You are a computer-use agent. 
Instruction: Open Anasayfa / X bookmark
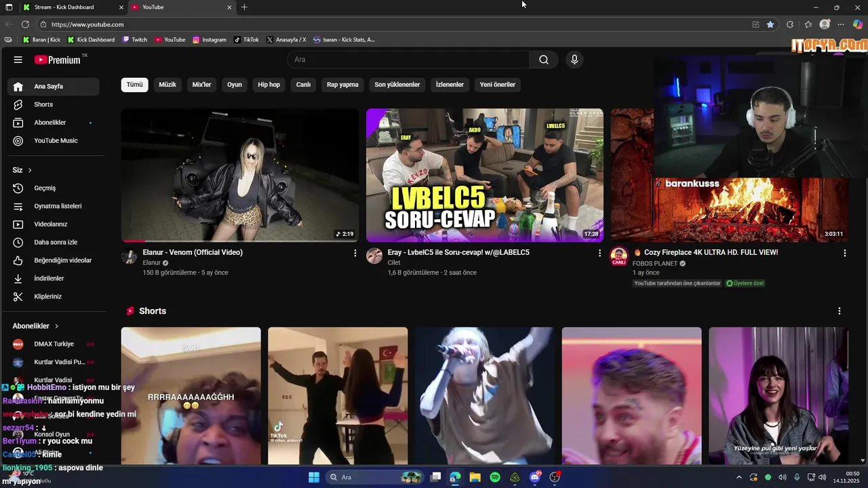[x=286, y=39]
